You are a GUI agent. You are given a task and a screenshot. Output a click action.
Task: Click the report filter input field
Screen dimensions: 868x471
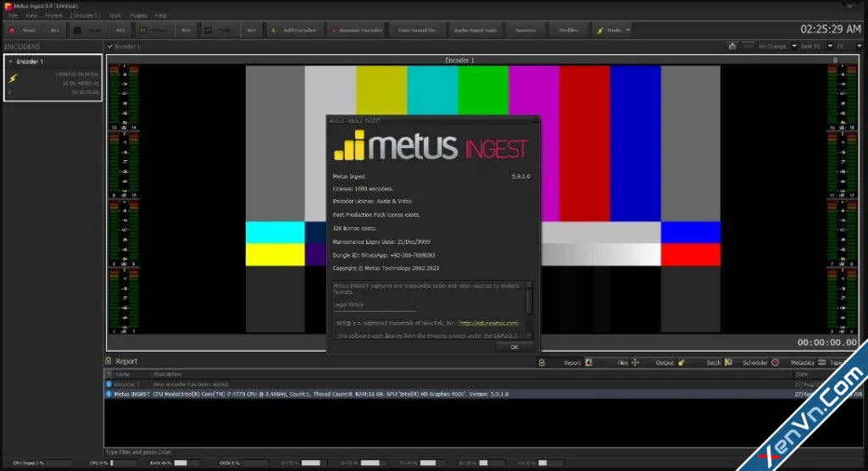[x=483, y=452]
